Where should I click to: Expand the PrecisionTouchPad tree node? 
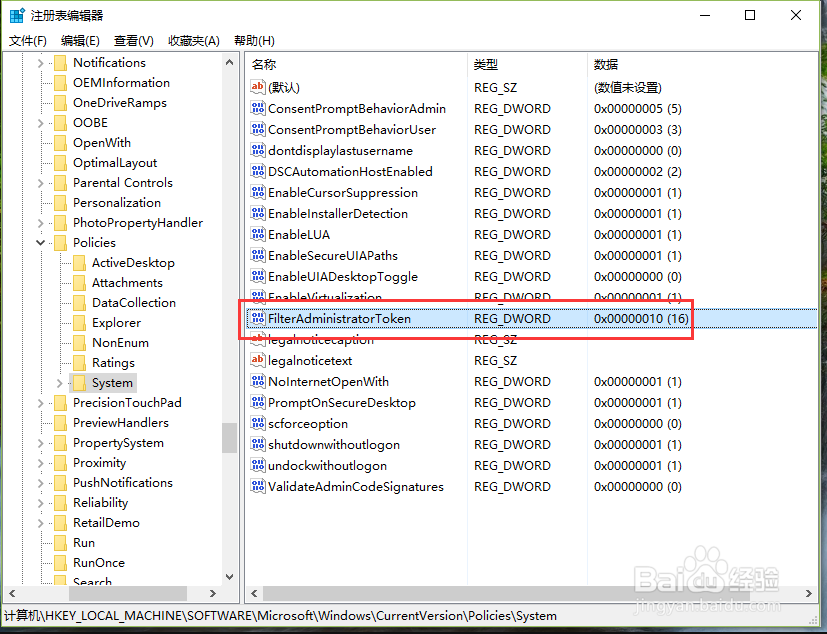[x=40, y=402]
